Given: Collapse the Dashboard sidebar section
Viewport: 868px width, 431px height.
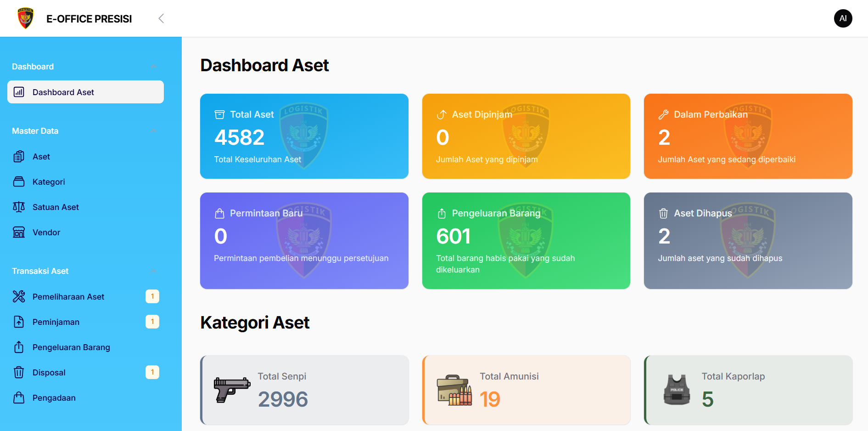Looking at the screenshot, I should coord(153,67).
